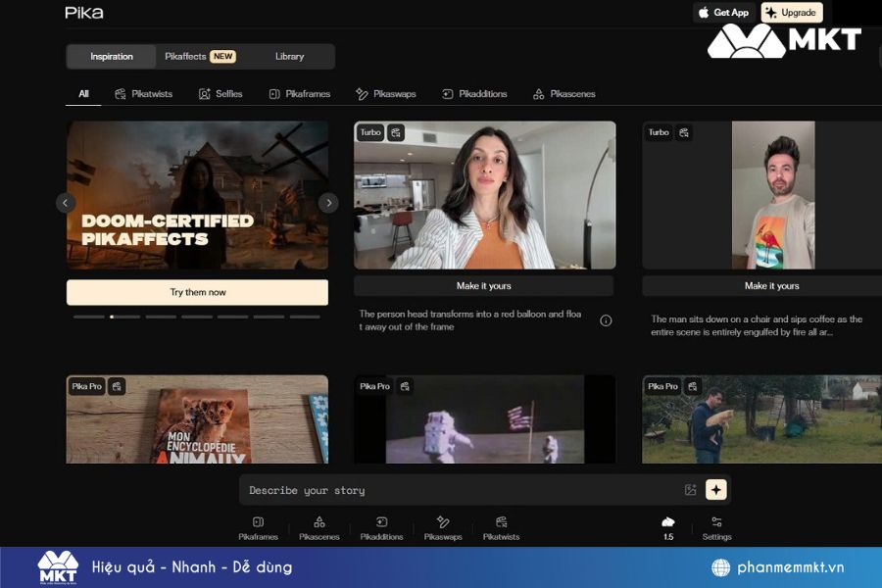Open the man selfie video thumbnail
Image resolution: width=882 pixels, height=588 pixels.
pyautogui.click(x=762, y=195)
